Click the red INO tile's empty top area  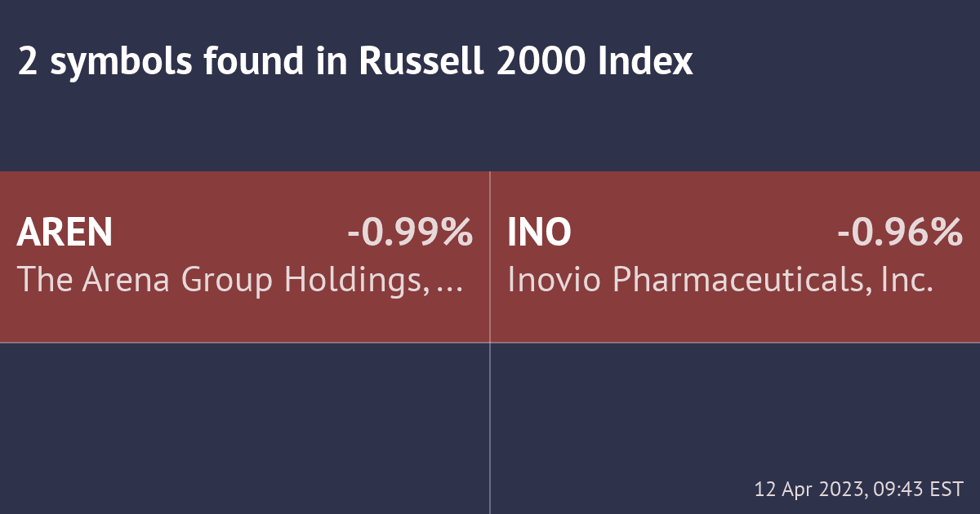(x=735, y=192)
